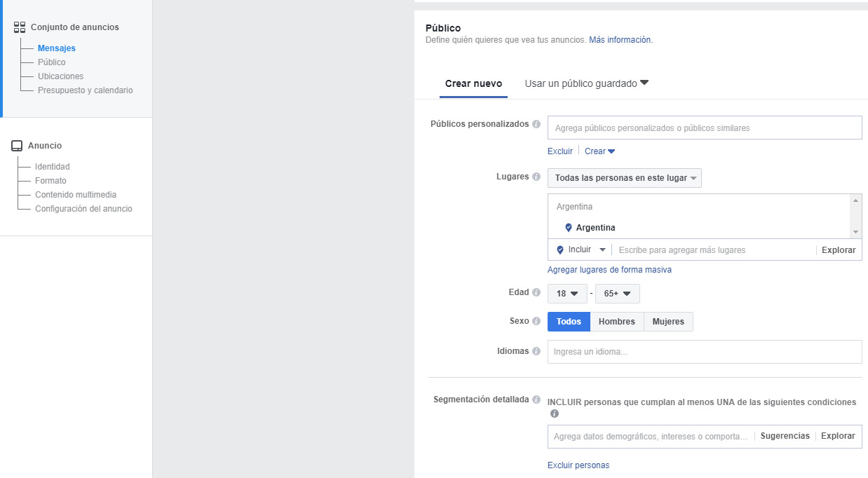Viewport: 868px width, 478px height.
Task: Click Agregar lugares de forma masiva link
Action: (x=609, y=270)
